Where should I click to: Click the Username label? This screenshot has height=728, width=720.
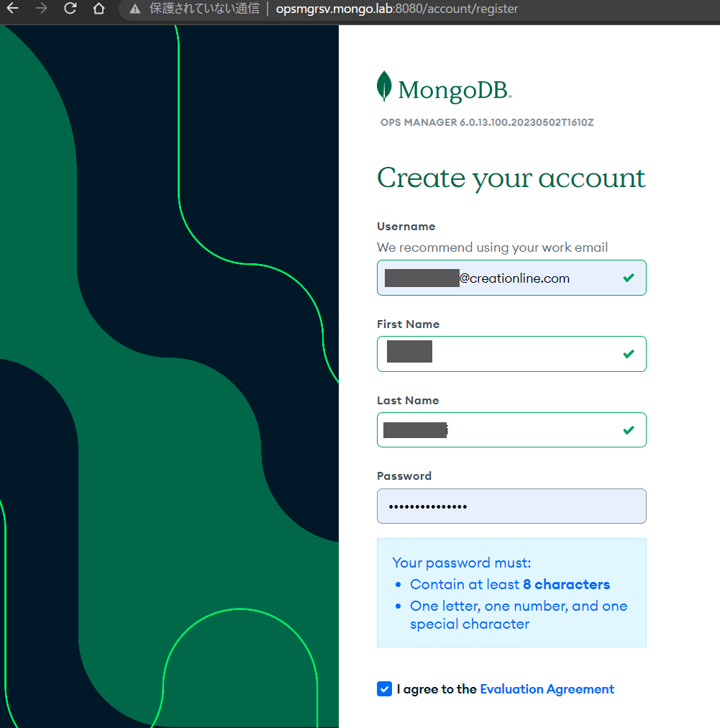[406, 227]
